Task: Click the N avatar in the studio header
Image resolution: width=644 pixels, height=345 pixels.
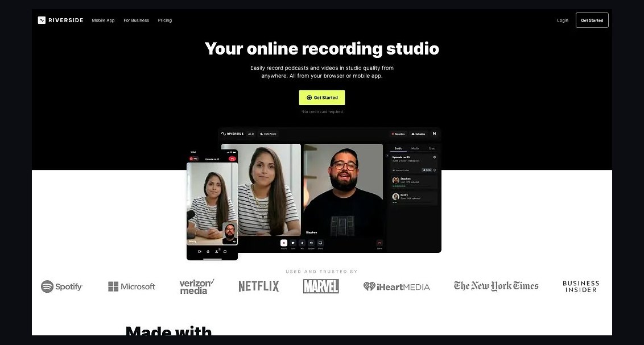Action: tap(434, 134)
